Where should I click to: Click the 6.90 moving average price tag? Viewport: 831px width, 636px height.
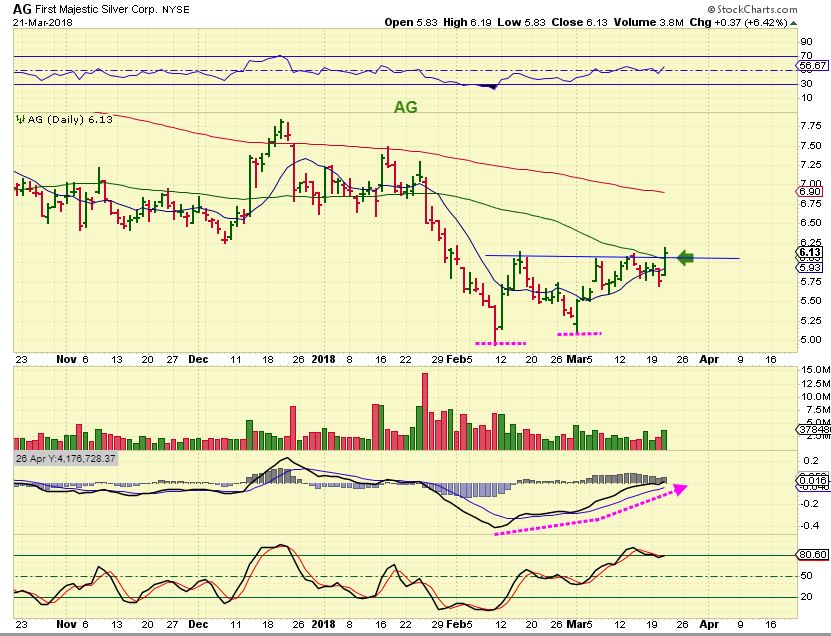(810, 191)
